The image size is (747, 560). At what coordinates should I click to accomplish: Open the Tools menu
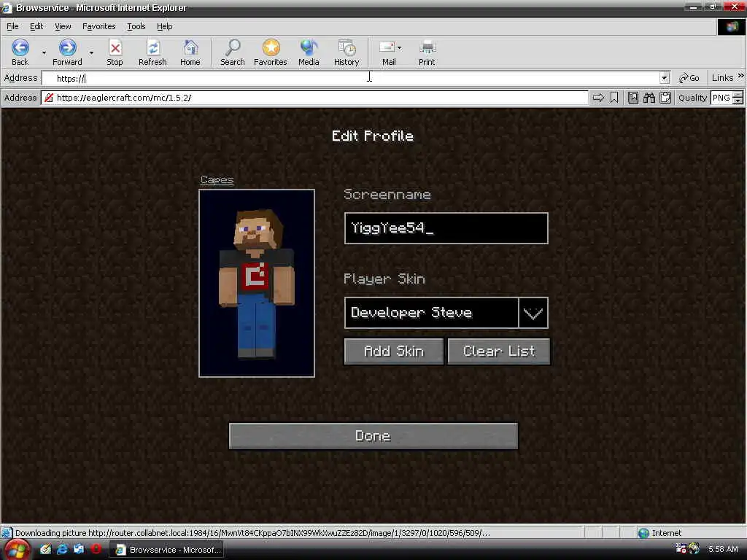(x=136, y=26)
